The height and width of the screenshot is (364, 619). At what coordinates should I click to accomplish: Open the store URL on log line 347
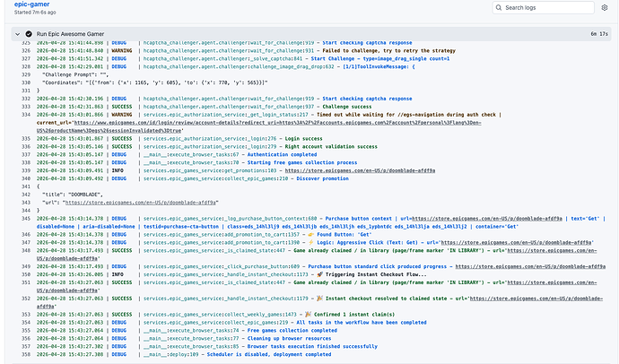516,243
